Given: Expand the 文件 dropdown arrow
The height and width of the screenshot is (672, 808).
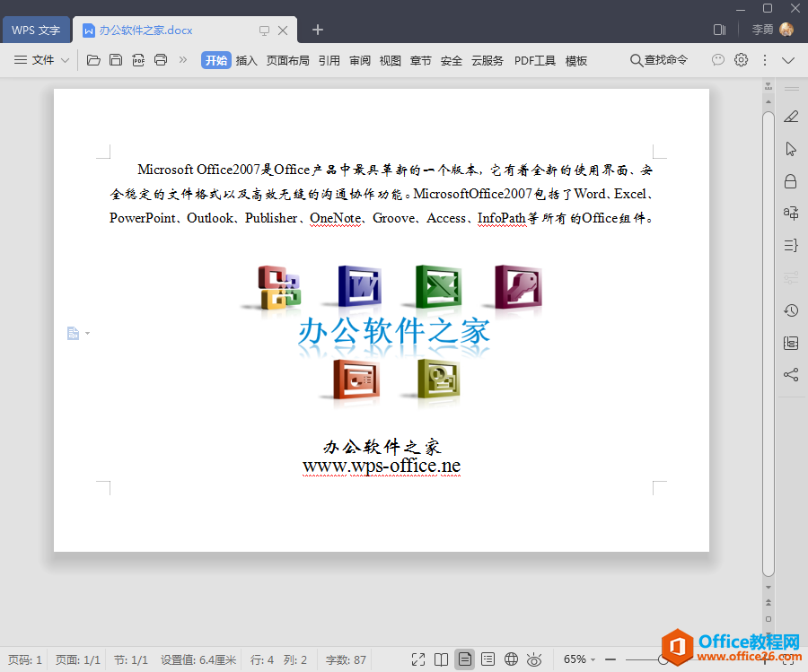Looking at the screenshot, I should (x=65, y=60).
